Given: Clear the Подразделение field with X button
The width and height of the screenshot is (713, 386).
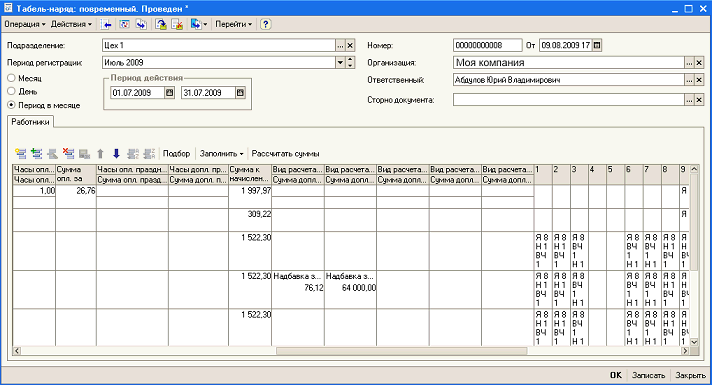Looking at the screenshot, I should coord(350,45).
